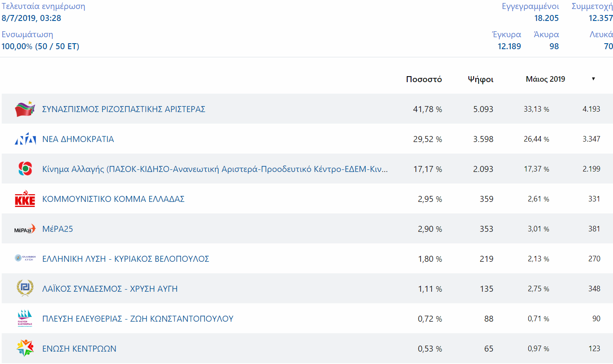613x364 pixels.
Task: Click the 3.347 May 2019 votes
Action: 591,139
